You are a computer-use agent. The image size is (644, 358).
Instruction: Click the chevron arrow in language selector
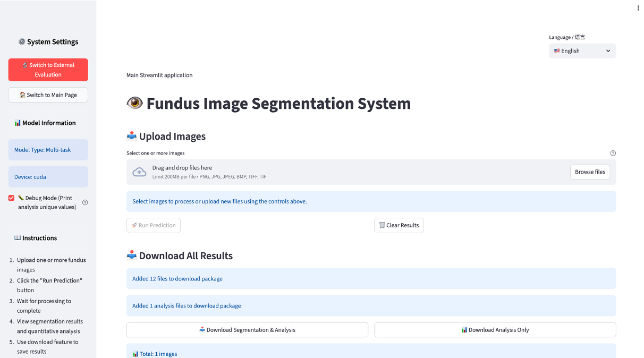click(608, 51)
